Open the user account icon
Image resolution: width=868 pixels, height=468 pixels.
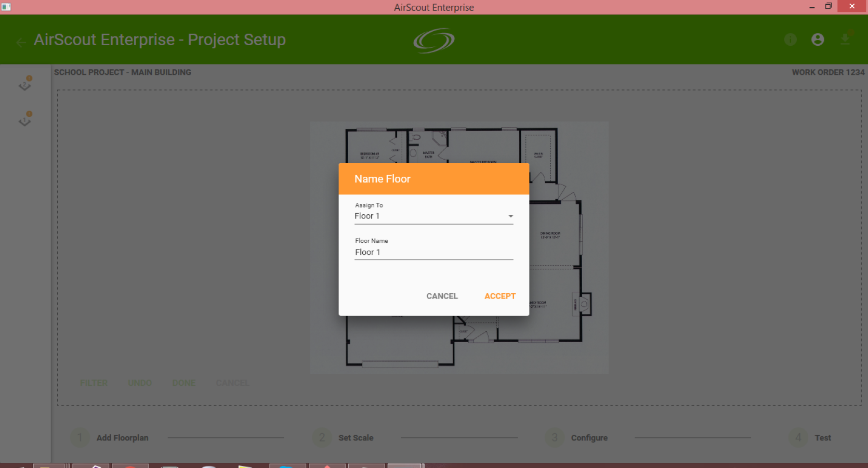(x=818, y=40)
